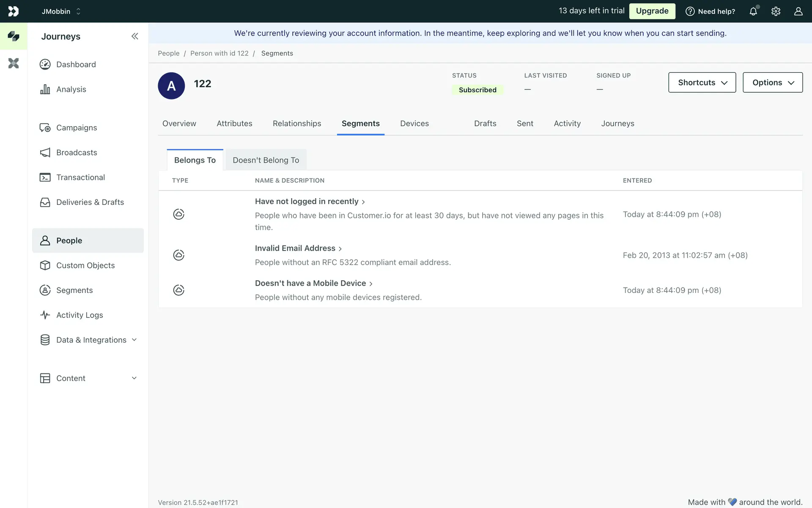Screen dimensions: 812x508
Task: Click the Dashboard gauge icon
Action: (x=45, y=64)
